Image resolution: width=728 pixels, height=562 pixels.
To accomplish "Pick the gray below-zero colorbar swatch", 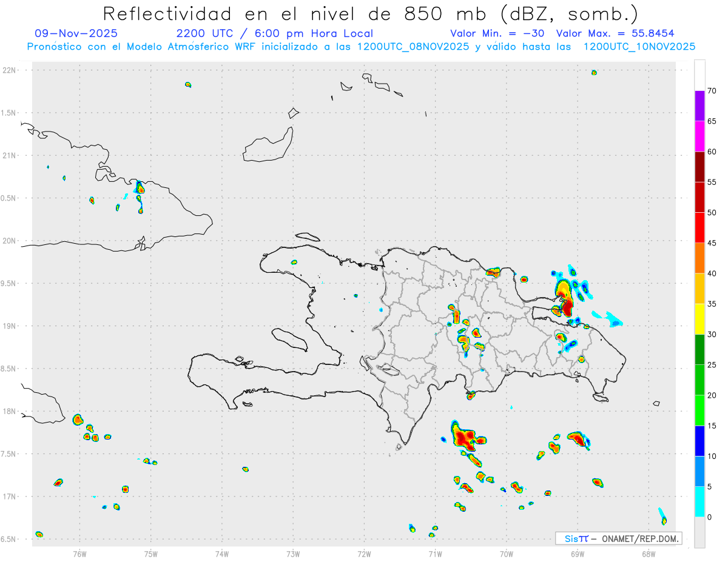I will point(699,532).
